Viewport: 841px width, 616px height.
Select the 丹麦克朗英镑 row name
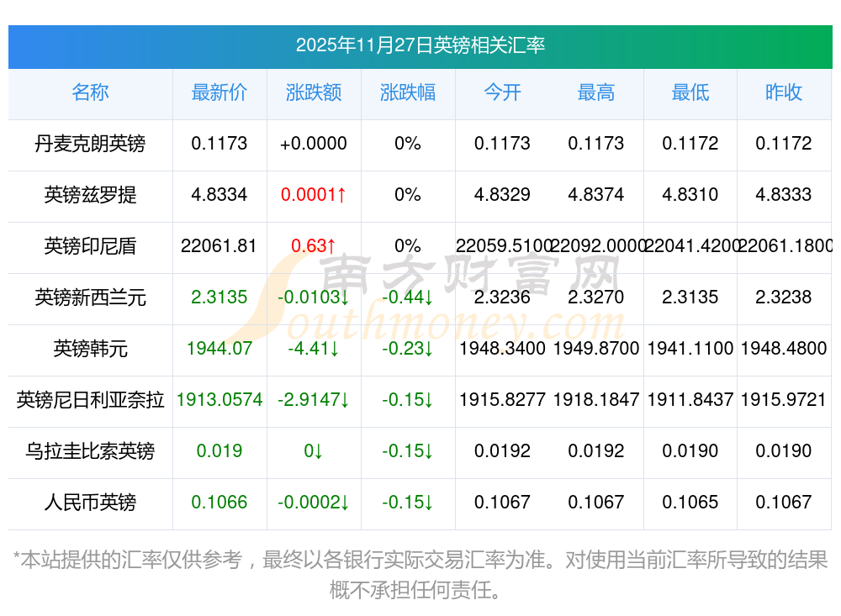(x=90, y=143)
